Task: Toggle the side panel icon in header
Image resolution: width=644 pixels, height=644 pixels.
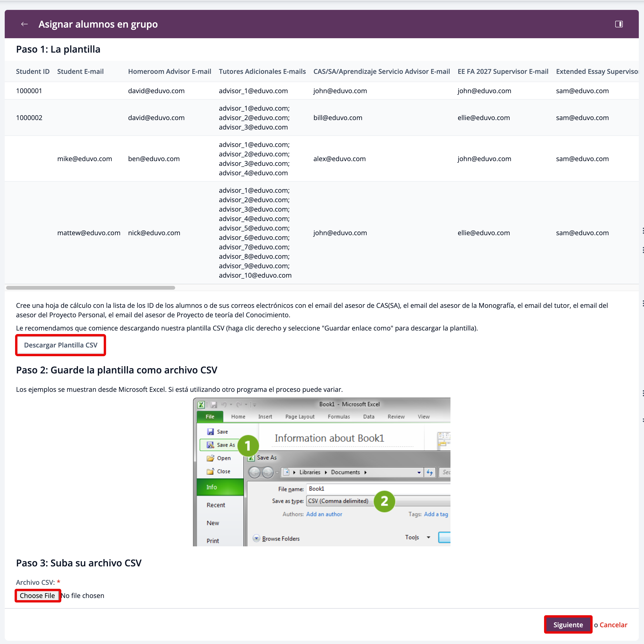Action: [619, 24]
